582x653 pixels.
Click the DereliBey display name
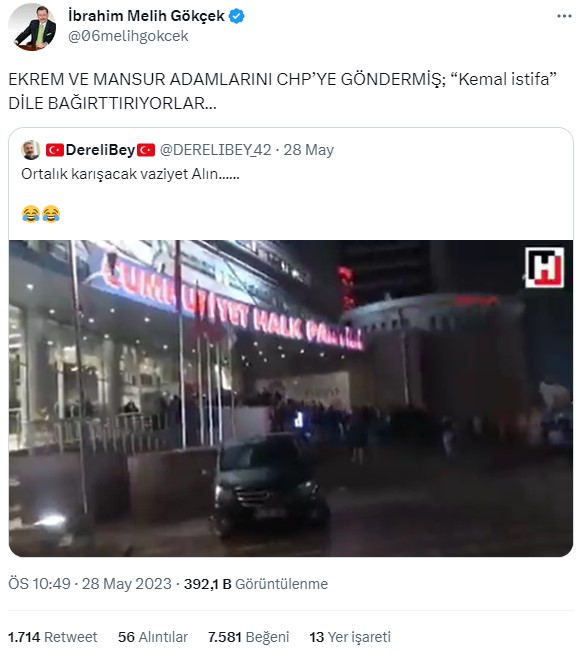tap(100, 150)
